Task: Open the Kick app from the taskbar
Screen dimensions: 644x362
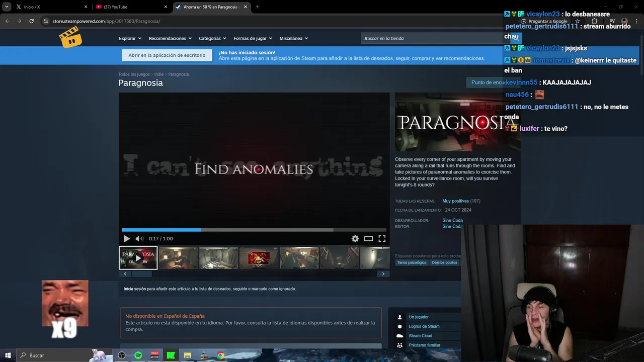Action: 171,355
